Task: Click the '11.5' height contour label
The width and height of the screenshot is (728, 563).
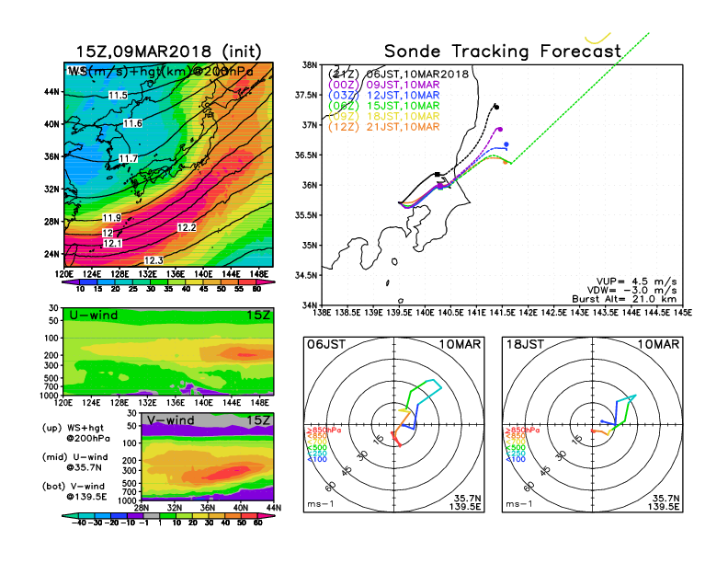Action: click(x=118, y=96)
